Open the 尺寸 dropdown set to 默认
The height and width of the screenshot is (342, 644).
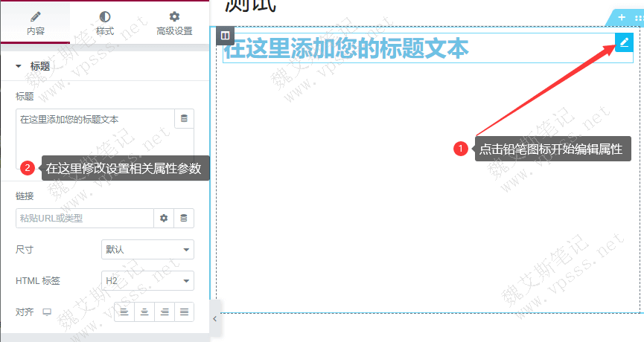[x=147, y=249]
